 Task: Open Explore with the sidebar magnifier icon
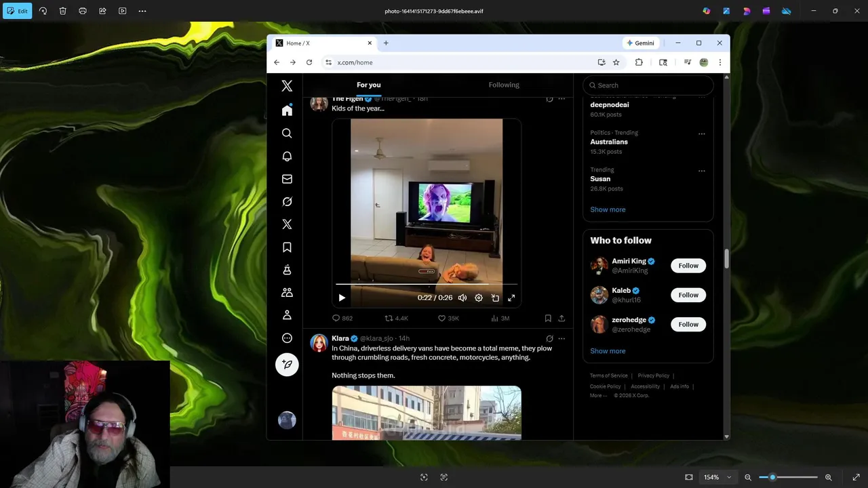pyautogui.click(x=287, y=134)
